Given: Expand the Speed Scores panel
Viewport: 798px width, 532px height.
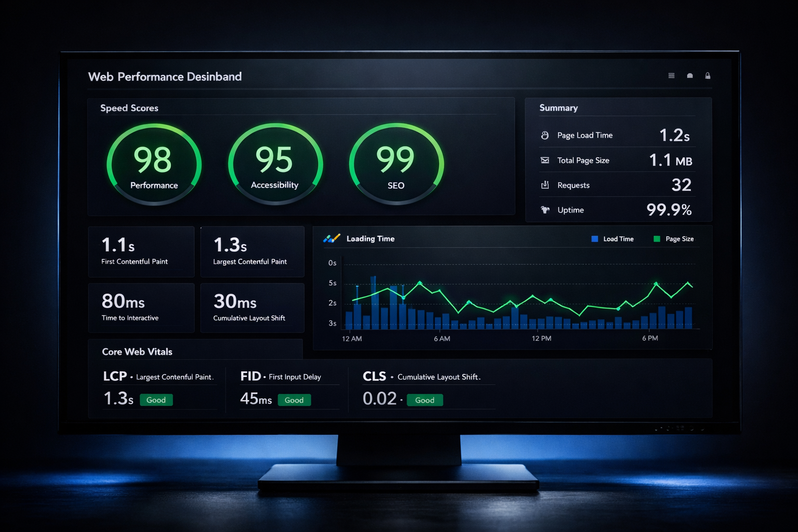Looking at the screenshot, I should (129, 108).
